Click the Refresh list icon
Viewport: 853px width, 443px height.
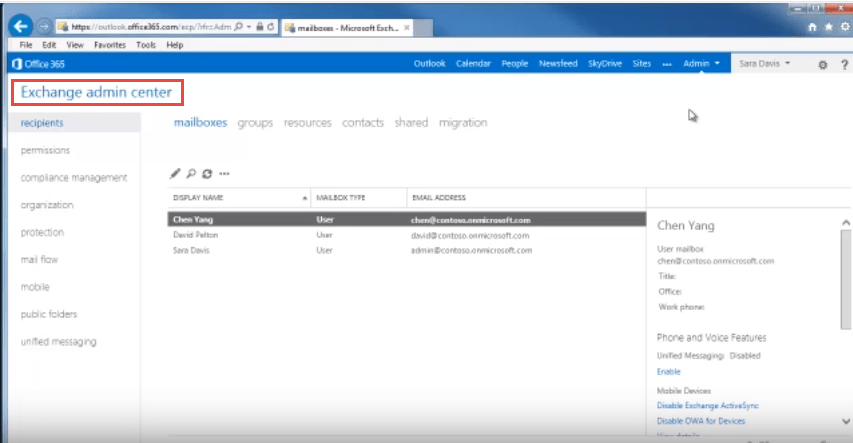click(x=207, y=174)
